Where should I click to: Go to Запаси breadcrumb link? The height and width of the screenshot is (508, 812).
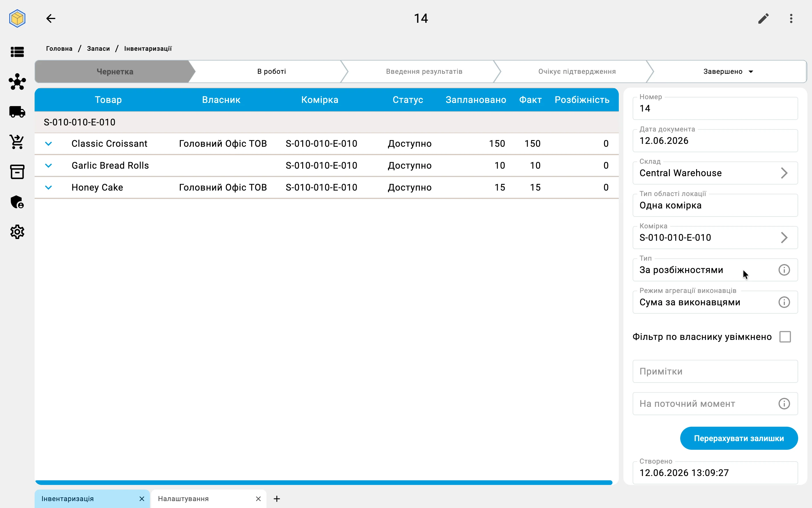point(98,48)
